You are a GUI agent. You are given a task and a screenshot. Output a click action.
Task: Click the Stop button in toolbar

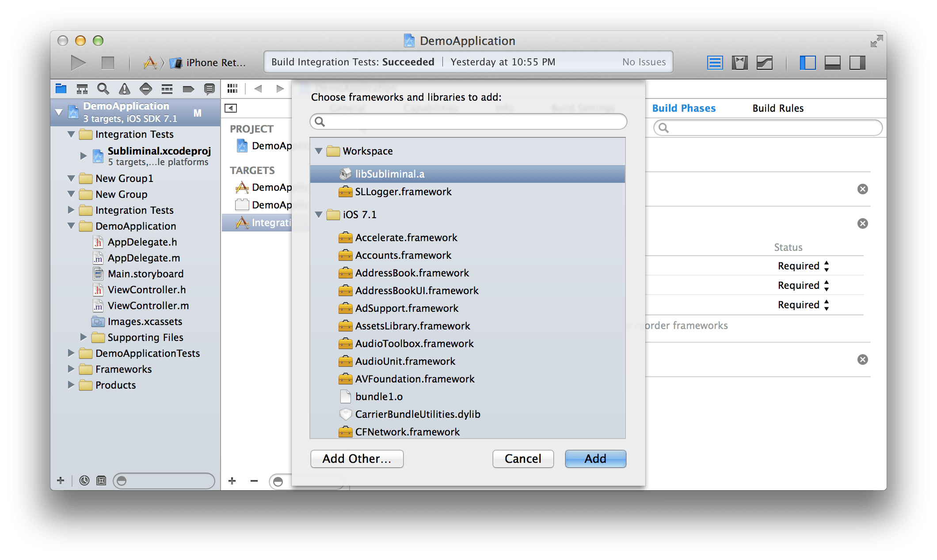coord(107,63)
